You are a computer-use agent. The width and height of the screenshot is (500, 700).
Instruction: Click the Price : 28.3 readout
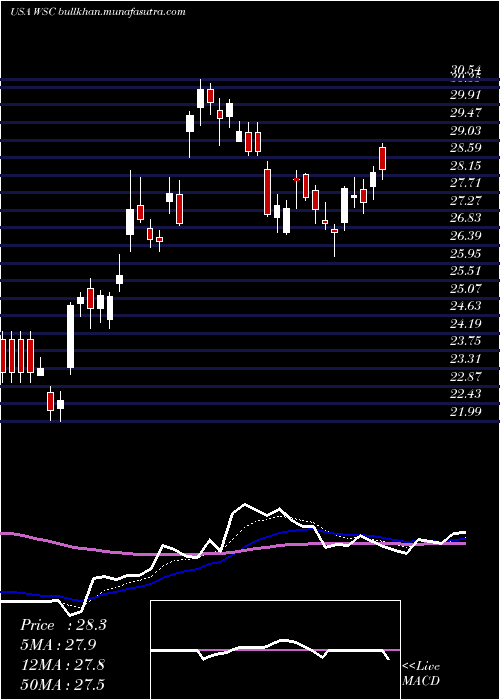(63, 625)
